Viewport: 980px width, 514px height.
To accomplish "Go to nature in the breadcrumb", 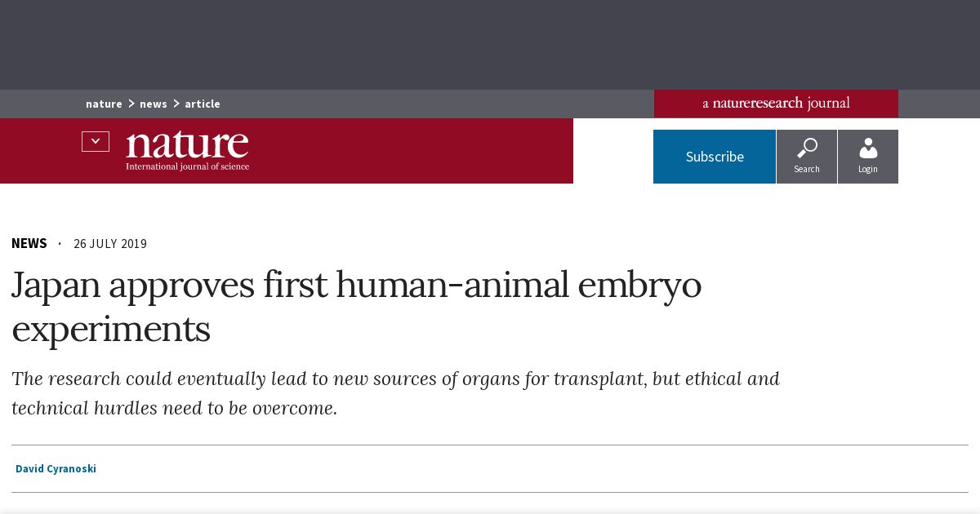I will (x=104, y=104).
